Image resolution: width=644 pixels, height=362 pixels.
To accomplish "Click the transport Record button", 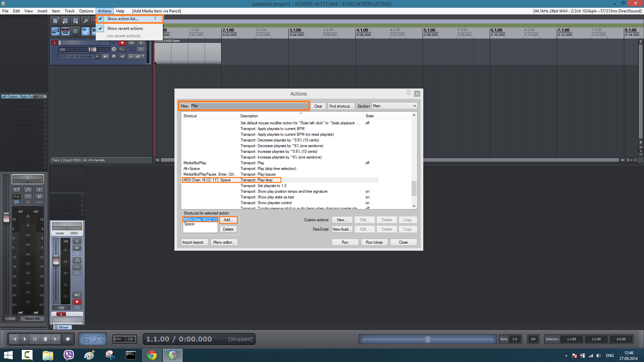I will coord(68,339).
